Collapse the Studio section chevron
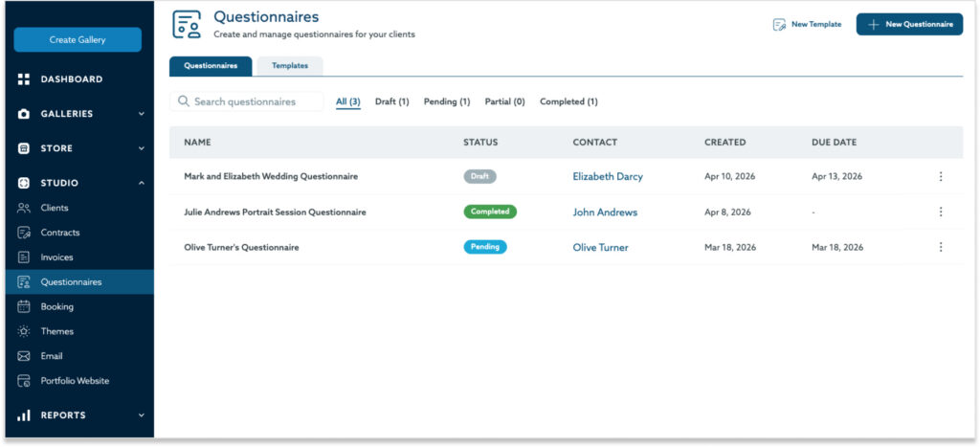This screenshot has height=447, width=980. (142, 183)
